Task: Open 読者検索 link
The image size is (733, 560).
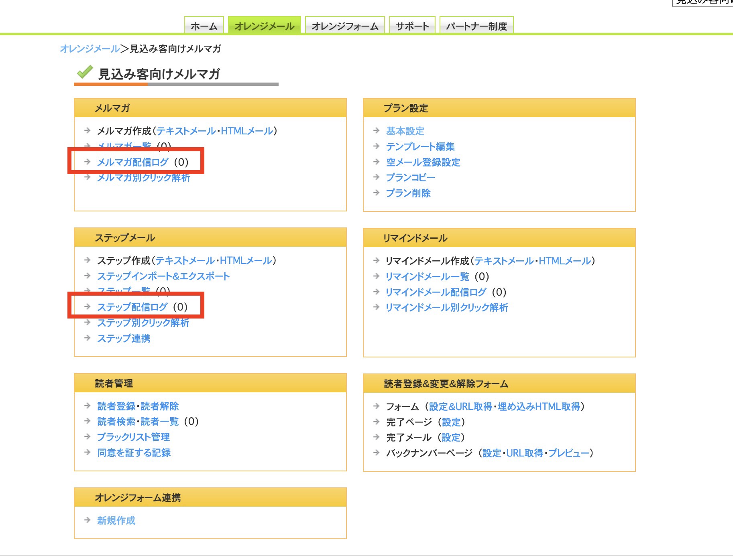Action: click(x=116, y=421)
